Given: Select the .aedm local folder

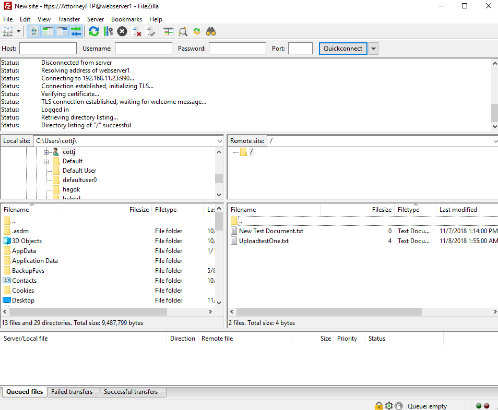Looking at the screenshot, I should (20, 231).
